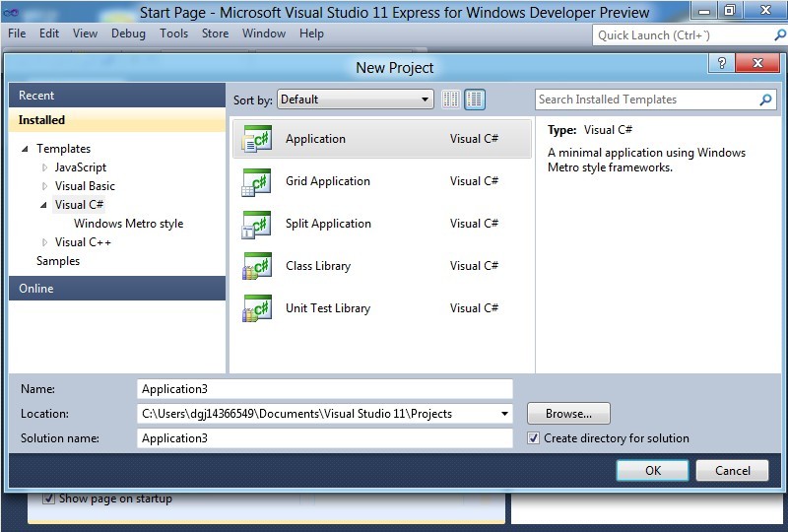Collapse the Templates tree node

[x=25, y=149]
